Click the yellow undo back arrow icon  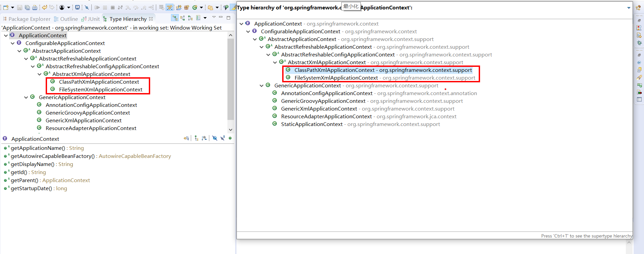(x=44, y=7)
